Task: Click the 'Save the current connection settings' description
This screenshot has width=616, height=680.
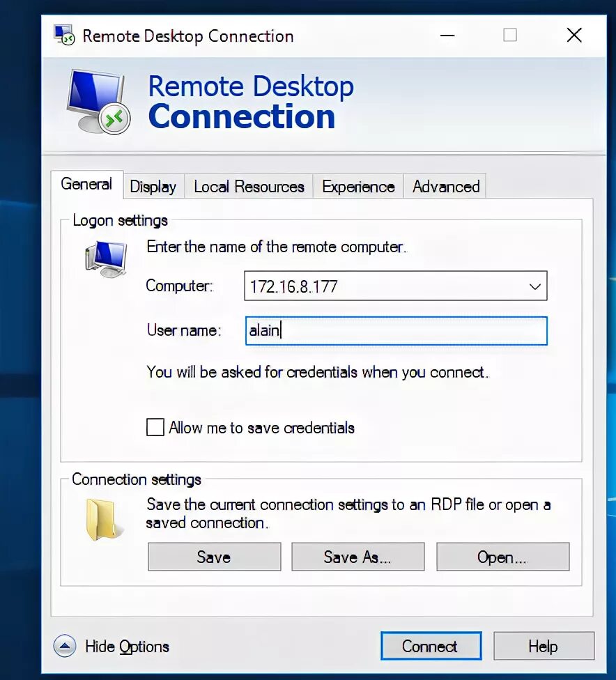Action: pyautogui.click(x=348, y=513)
